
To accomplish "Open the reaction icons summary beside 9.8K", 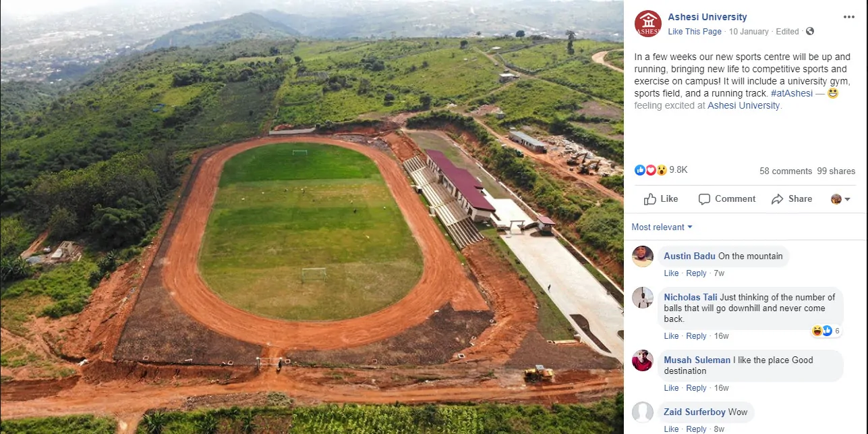I will pyautogui.click(x=651, y=170).
